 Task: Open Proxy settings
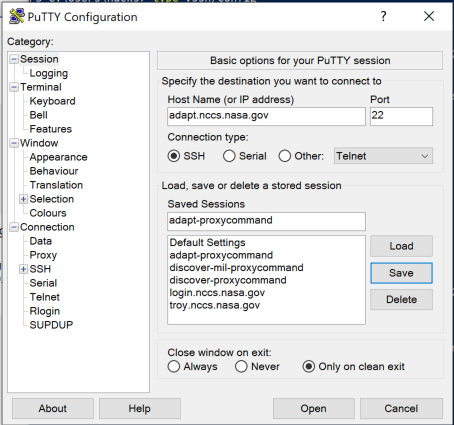coord(43,255)
